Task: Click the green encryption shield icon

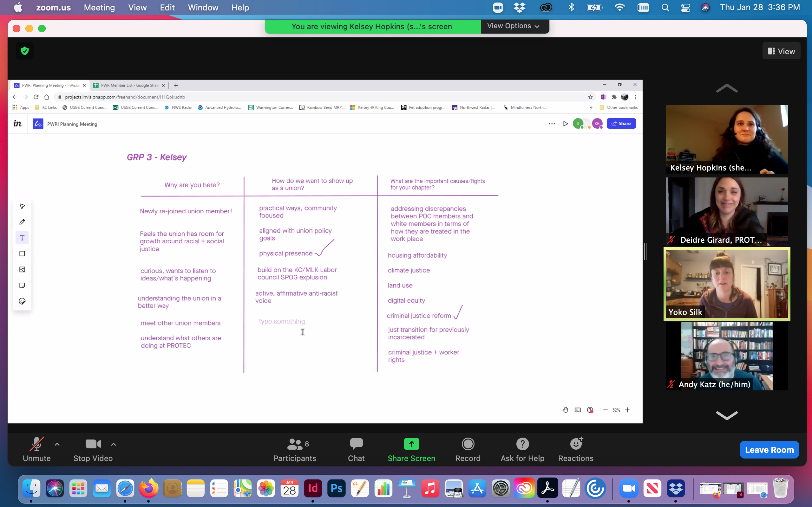Action: [x=24, y=51]
